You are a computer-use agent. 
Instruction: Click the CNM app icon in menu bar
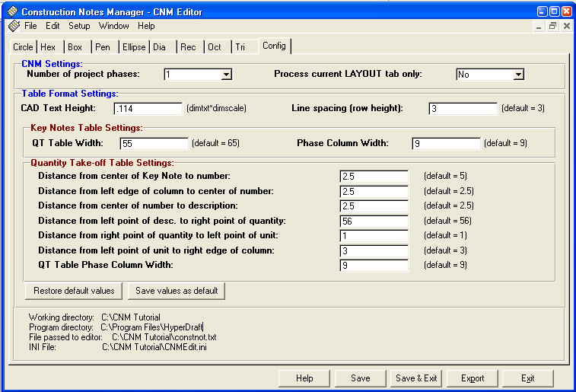point(13,26)
